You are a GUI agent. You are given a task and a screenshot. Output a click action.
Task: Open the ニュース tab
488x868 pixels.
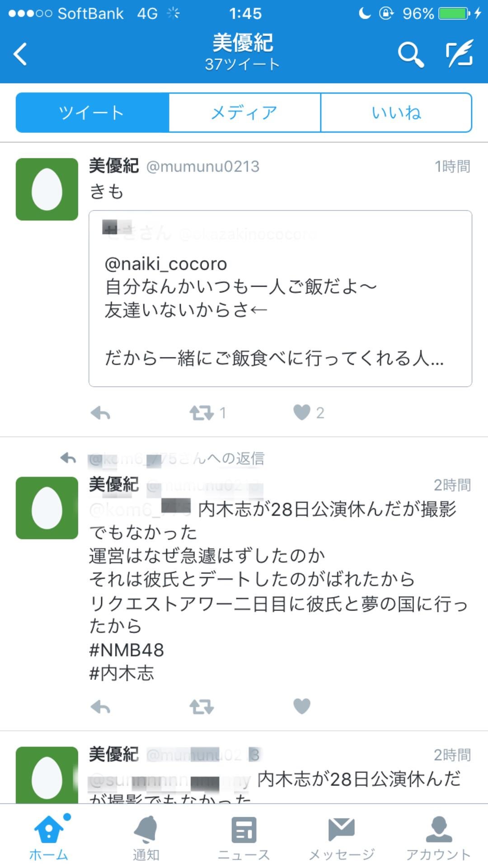tap(244, 838)
